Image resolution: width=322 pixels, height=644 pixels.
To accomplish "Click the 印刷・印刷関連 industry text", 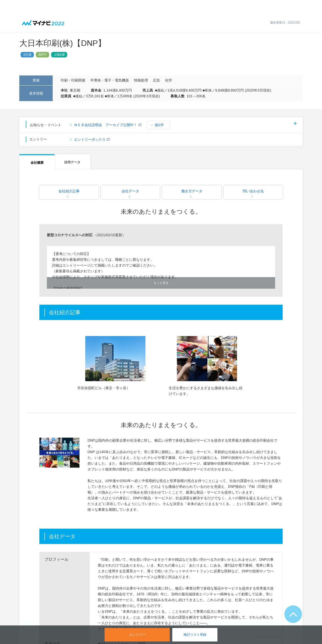I will (x=73, y=80).
